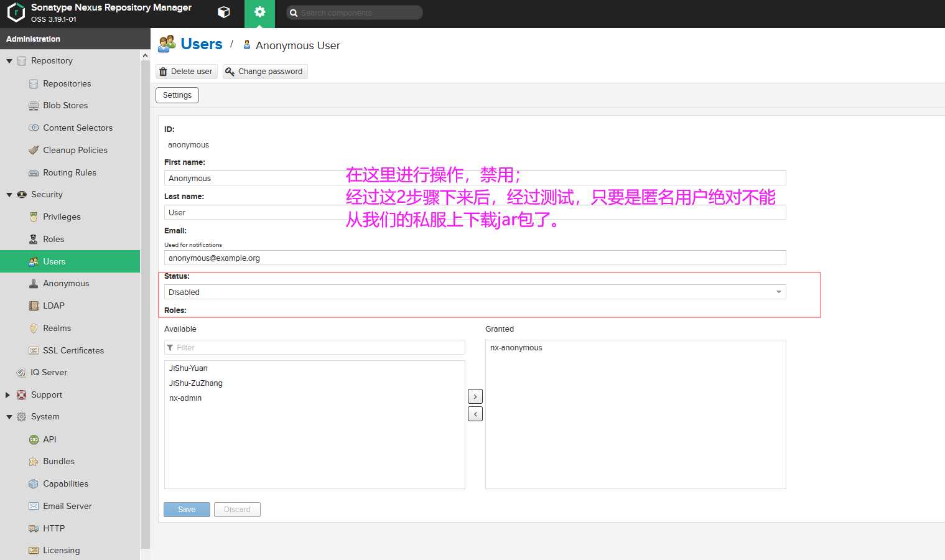This screenshot has height=560, width=945.
Task: Open the Settings tab
Action: click(177, 95)
